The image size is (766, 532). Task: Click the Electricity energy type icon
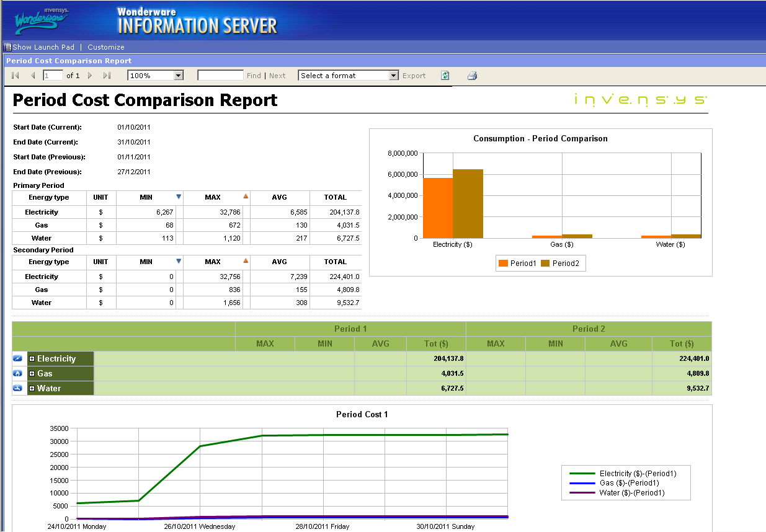tap(17, 358)
